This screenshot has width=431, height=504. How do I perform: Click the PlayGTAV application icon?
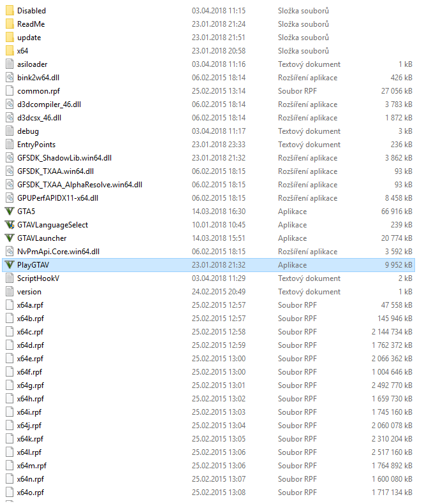(x=10, y=265)
